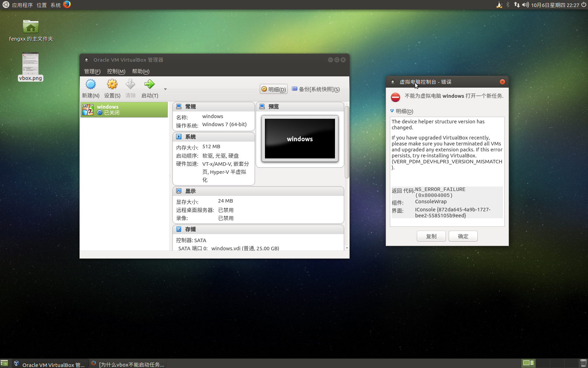Click the 系统 System section header
Image resolution: width=588 pixels, height=368 pixels.
point(213,137)
